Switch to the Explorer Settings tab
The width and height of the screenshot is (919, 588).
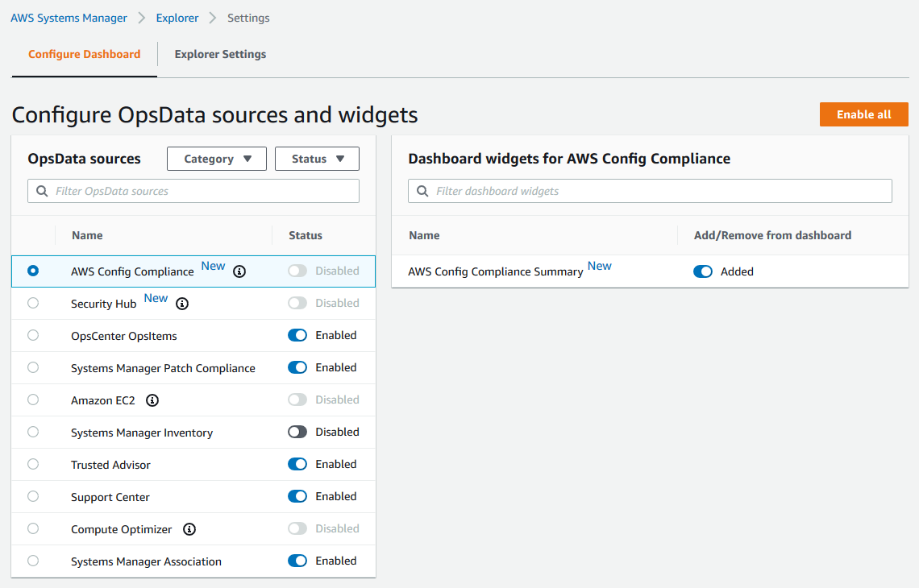click(220, 54)
